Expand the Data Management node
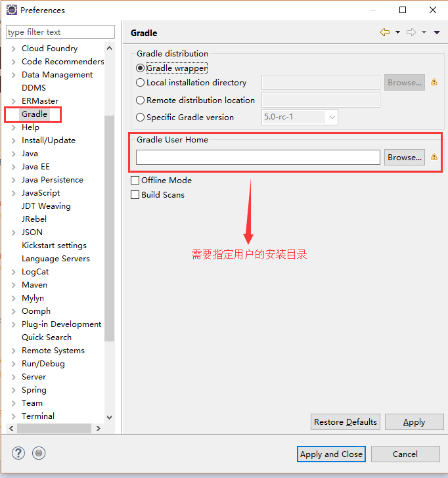Image resolution: width=448 pixels, height=478 pixels. click(13, 75)
